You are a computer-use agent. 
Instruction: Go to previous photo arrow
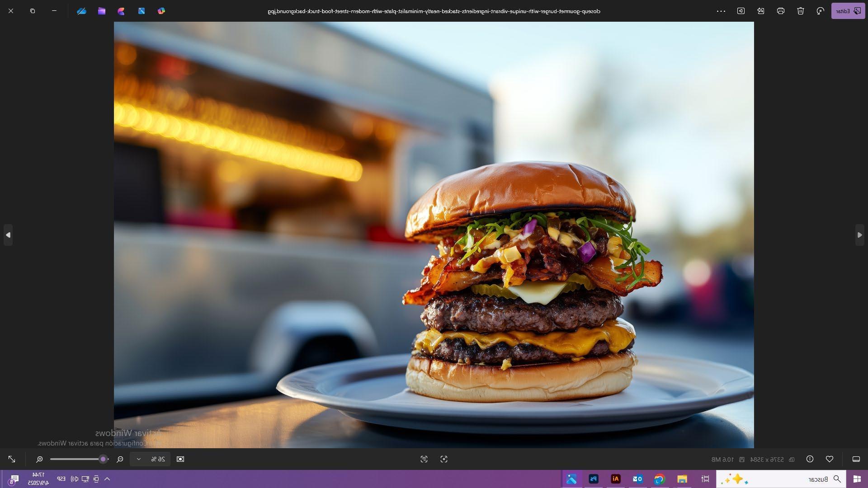pos(859,235)
